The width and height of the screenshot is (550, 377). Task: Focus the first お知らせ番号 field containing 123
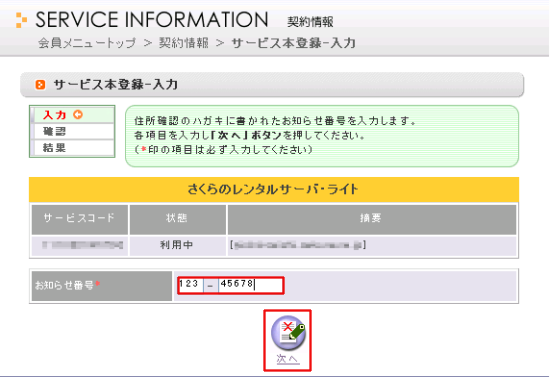point(190,285)
